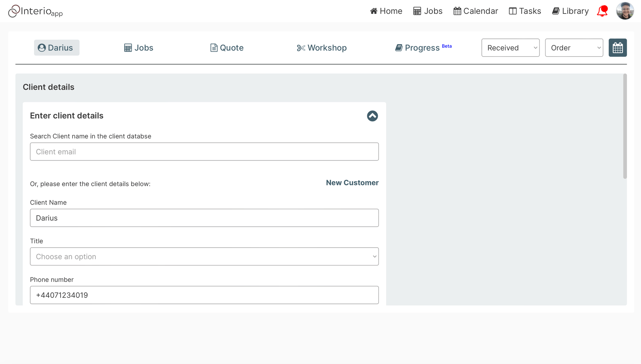Collapse the Enter client details section
The height and width of the screenshot is (364, 641).
(x=372, y=116)
